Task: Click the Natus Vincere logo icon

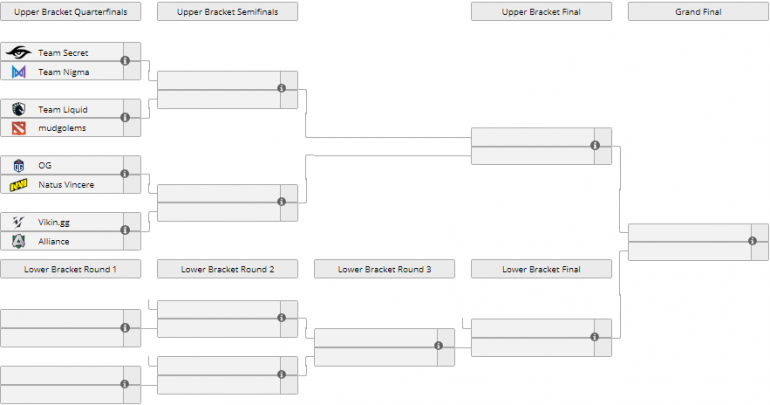Action: pyautogui.click(x=19, y=185)
